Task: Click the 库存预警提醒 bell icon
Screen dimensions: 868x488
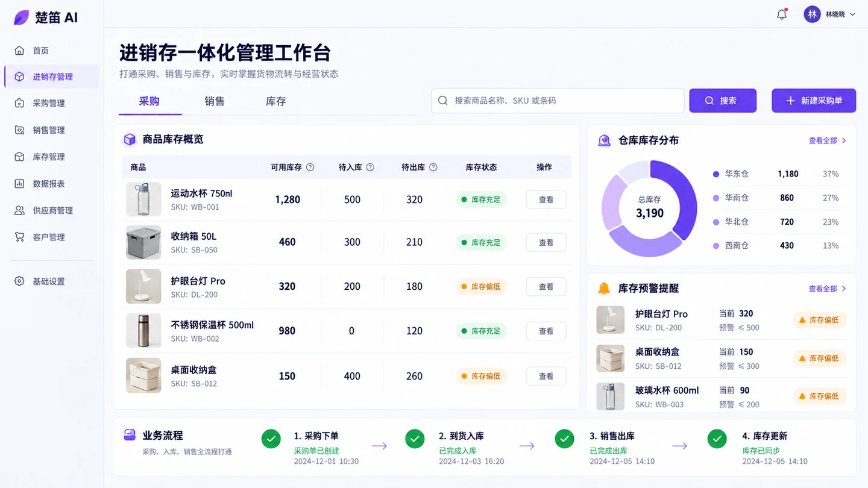Action: tap(604, 289)
